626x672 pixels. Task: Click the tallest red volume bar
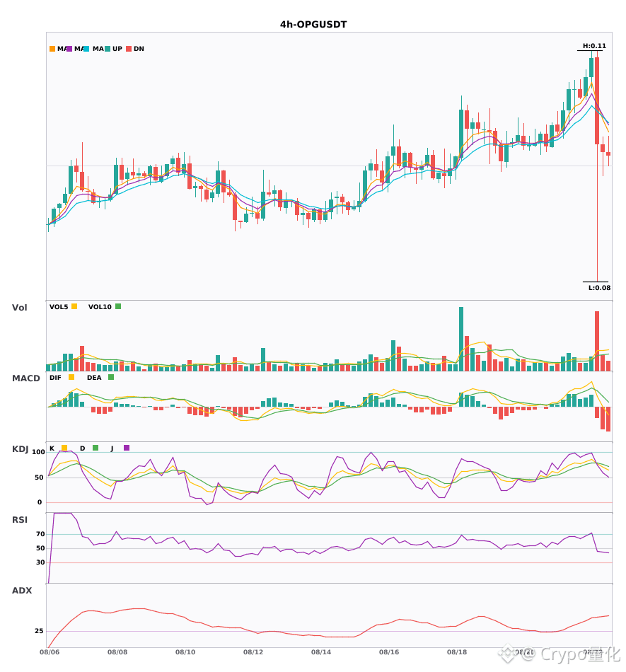597,341
